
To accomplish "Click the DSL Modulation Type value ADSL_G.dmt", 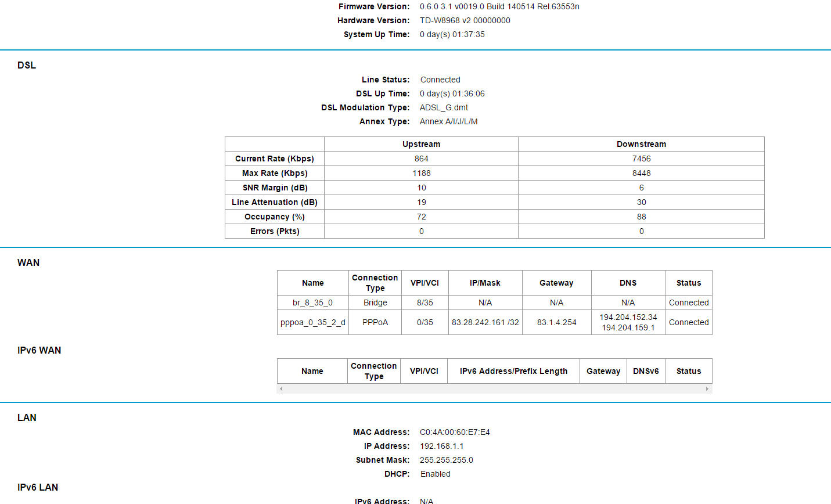I will pyautogui.click(x=444, y=107).
